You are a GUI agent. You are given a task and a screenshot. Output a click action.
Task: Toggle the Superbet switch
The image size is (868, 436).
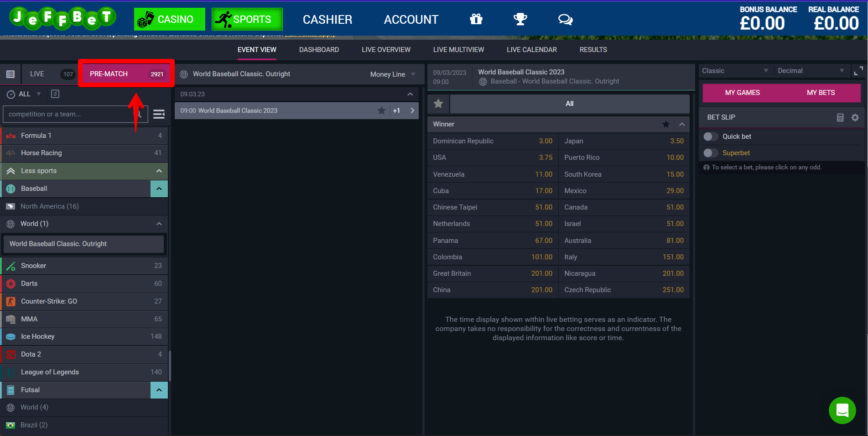(711, 153)
